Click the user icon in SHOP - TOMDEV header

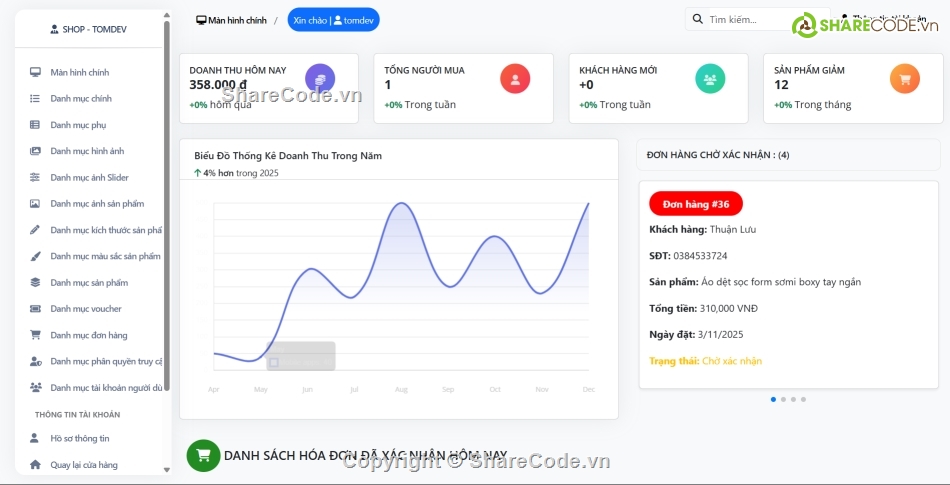(55, 29)
